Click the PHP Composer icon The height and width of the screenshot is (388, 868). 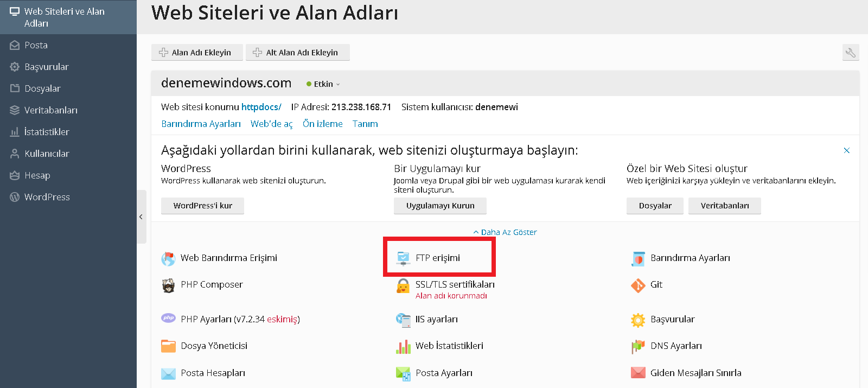tap(168, 285)
